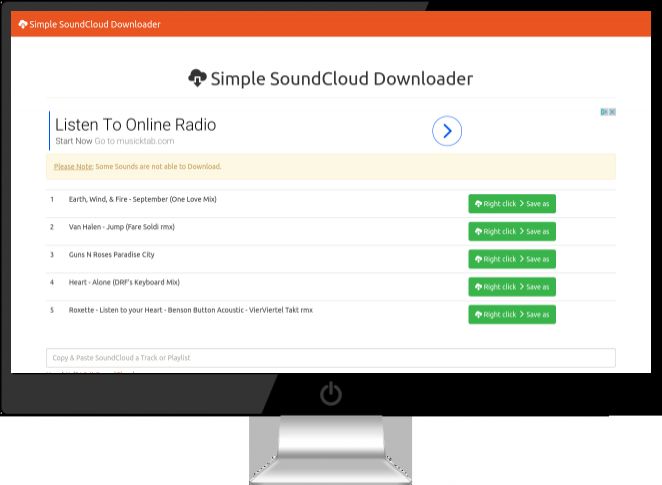Click track title Van Halen - Jump (Fare Soldi rmx)
Image resolution: width=662 pixels, height=485 pixels.
(x=122, y=227)
